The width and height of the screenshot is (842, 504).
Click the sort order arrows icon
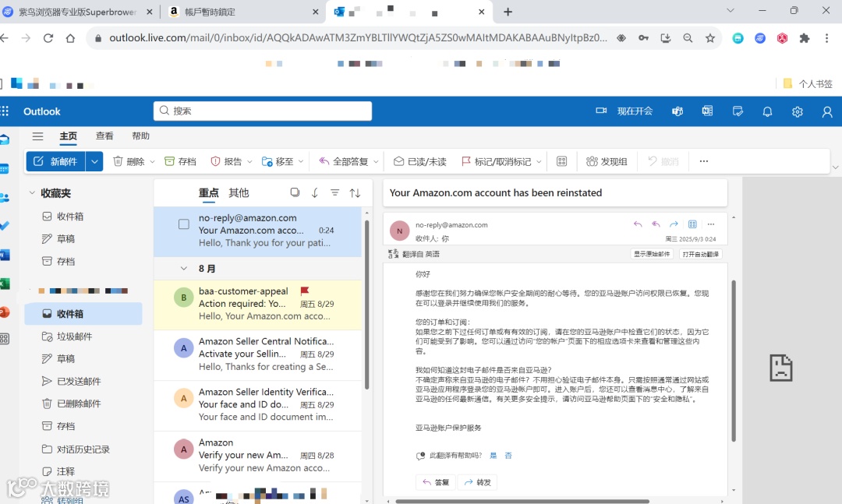355,192
